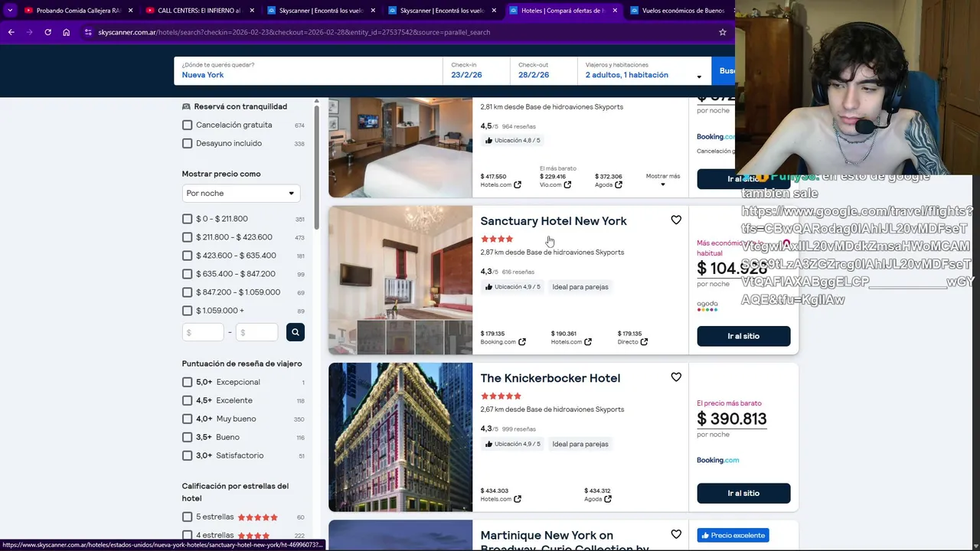Save Sanctuary Hotel New York with heart

pos(676,220)
